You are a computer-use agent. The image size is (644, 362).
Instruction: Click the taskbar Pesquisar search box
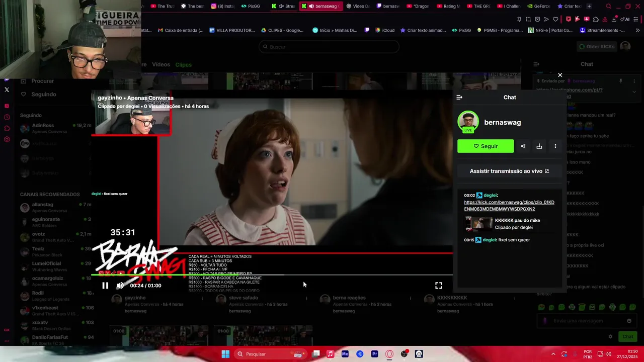coord(272,354)
